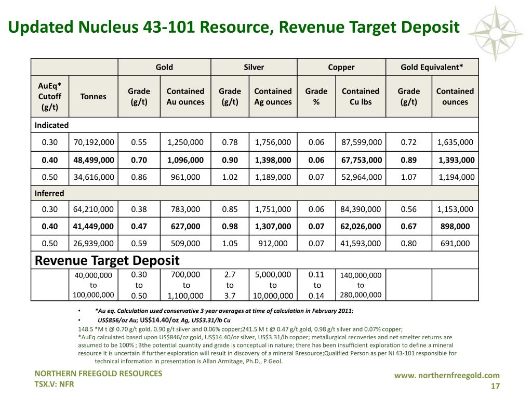This screenshot has height=399, width=532.
Task: Select the 'Tonnes' header cell
Action: [94, 96]
